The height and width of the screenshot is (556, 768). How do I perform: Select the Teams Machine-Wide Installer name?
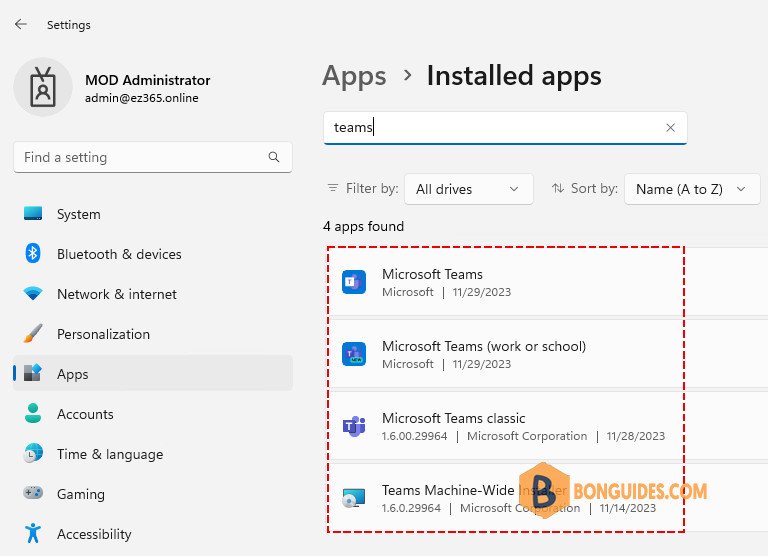click(474, 490)
